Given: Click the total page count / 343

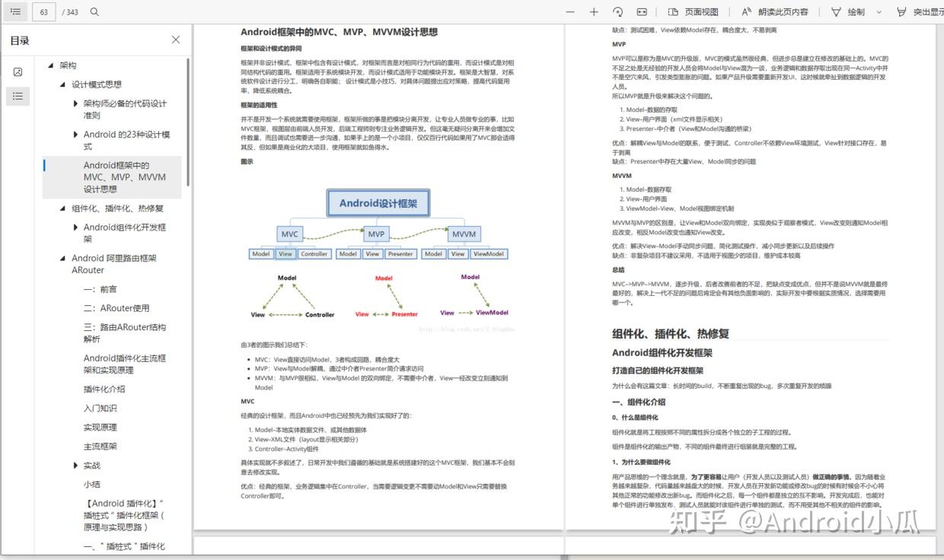Looking at the screenshot, I should pyautogui.click(x=70, y=12).
